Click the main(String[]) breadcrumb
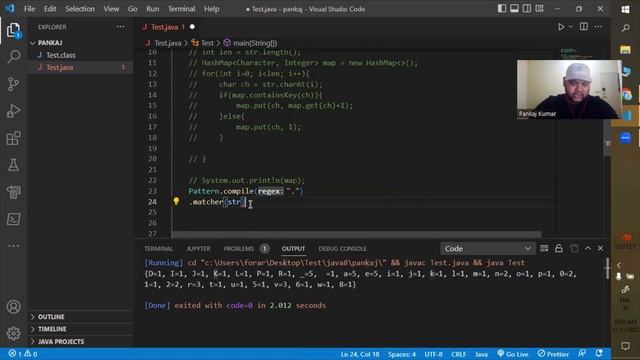The image size is (640, 360). click(250, 43)
